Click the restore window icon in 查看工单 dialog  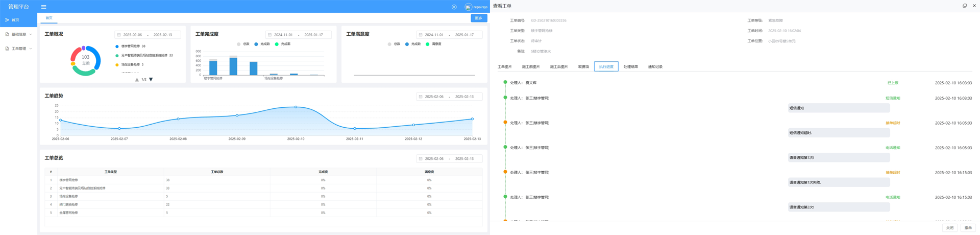[964, 6]
